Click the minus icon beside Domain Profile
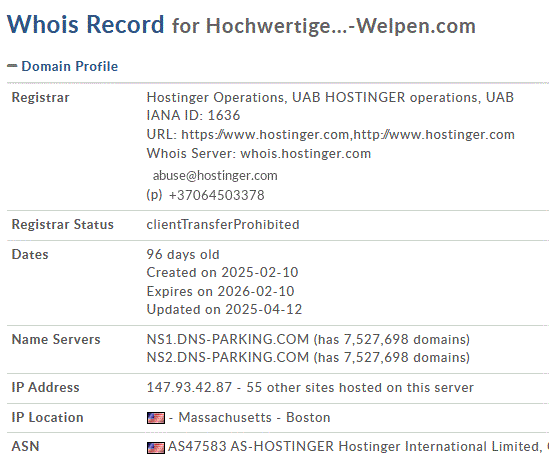550x463 pixels. coord(12,66)
